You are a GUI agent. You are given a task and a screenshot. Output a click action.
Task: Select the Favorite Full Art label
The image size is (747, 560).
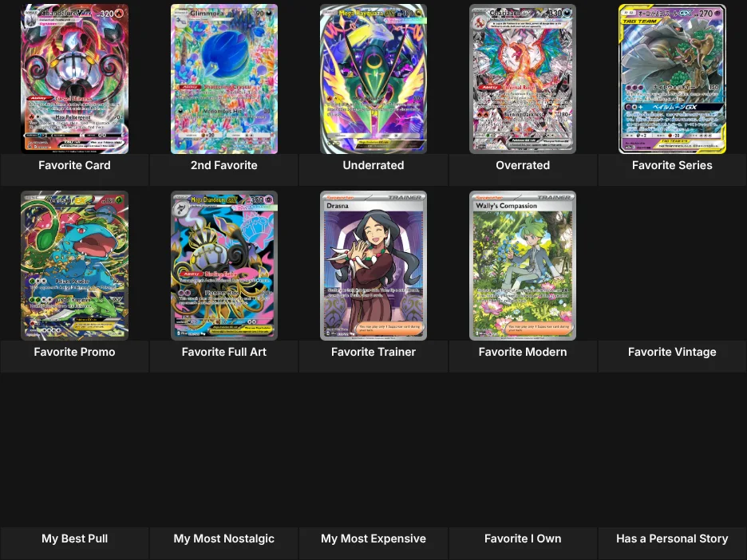[224, 352]
